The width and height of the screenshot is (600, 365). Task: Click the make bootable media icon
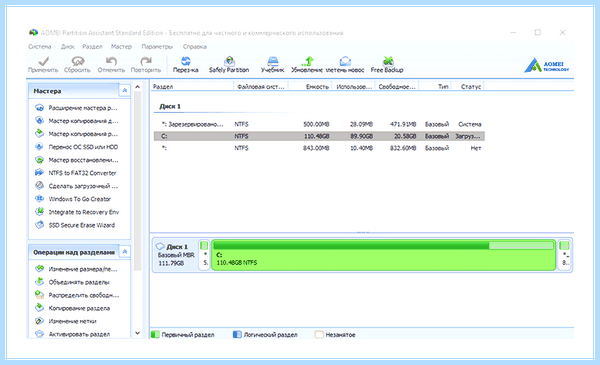click(x=39, y=186)
